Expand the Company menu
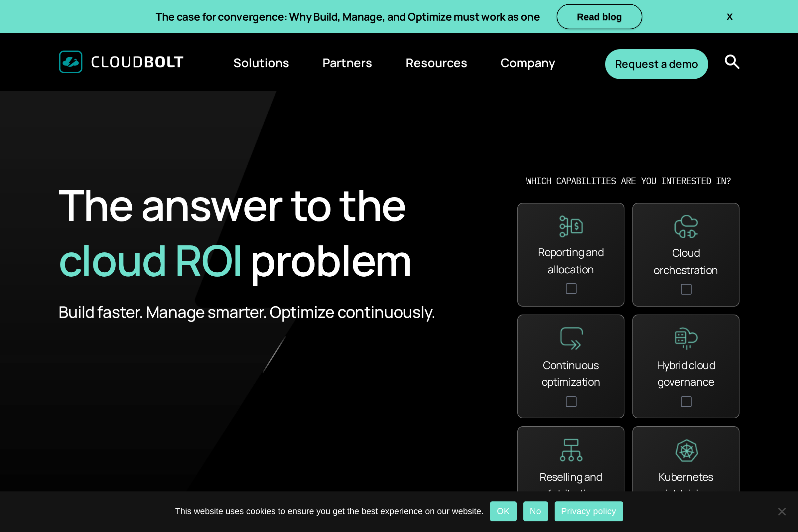The width and height of the screenshot is (798, 532). [528, 63]
